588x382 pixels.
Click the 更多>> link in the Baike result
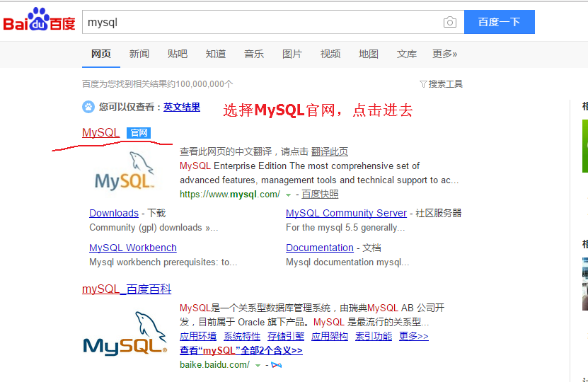click(x=414, y=336)
